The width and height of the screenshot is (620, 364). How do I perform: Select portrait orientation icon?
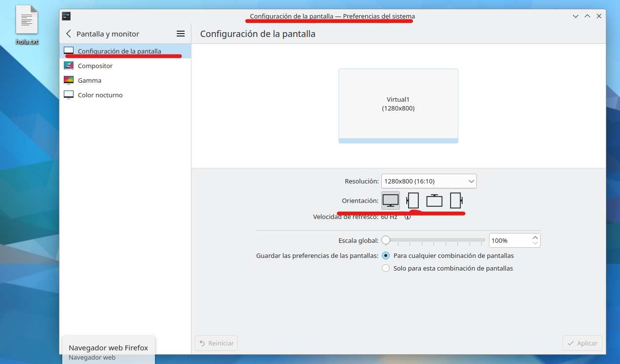pyautogui.click(x=412, y=200)
